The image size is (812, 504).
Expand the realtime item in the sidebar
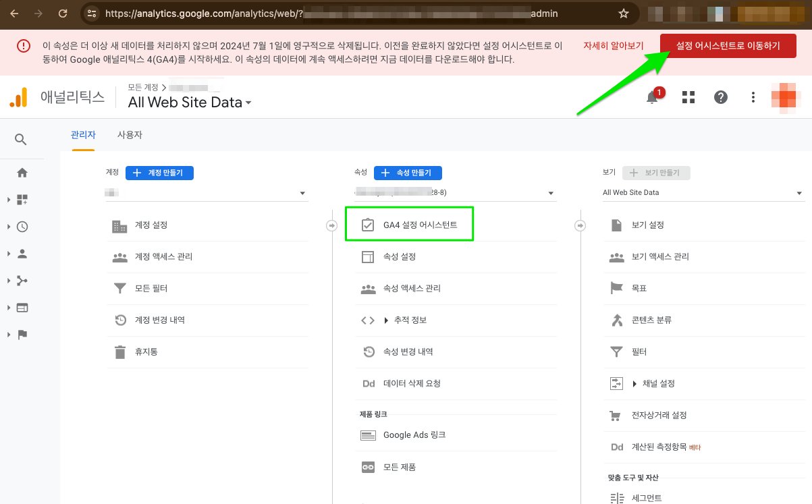9,227
